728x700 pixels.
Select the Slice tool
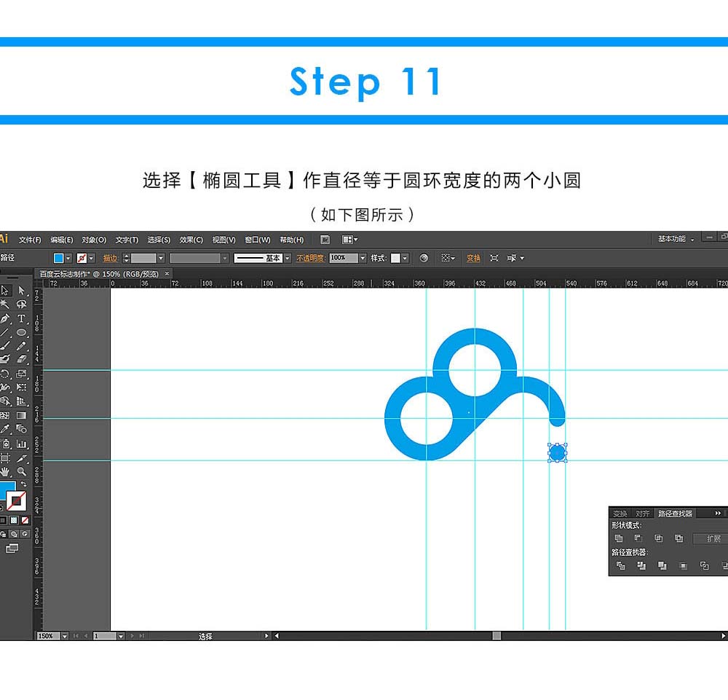click(21, 458)
